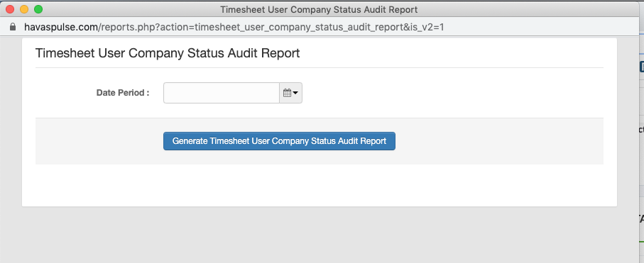Image resolution: width=644 pixels, height=263 pixels.
Task: Click the report page heading text
Action: pyautogui.click(x=168, y=53)
